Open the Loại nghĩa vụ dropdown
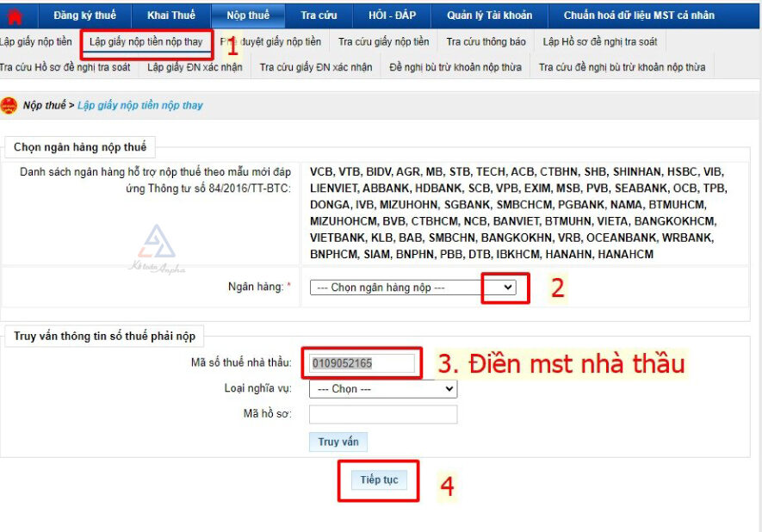The height and width of the screenshot is (532, 762). click(x=384, y=389)
